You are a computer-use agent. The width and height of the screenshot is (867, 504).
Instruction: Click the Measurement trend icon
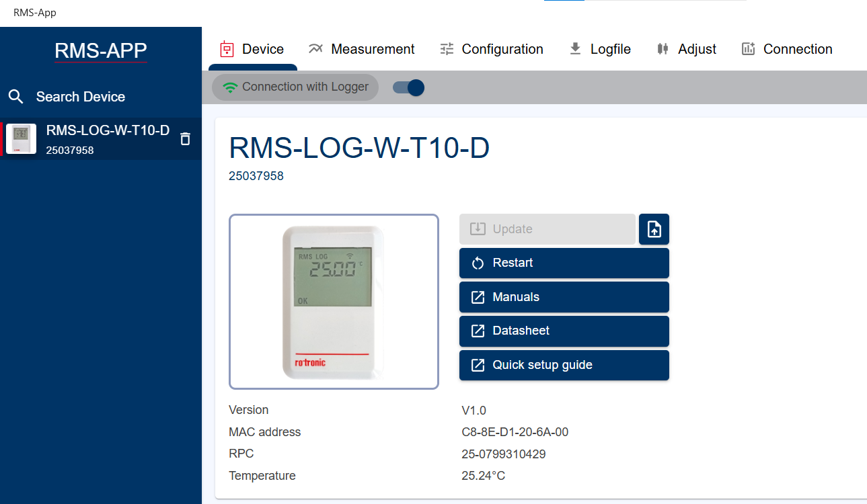(315, 48)
